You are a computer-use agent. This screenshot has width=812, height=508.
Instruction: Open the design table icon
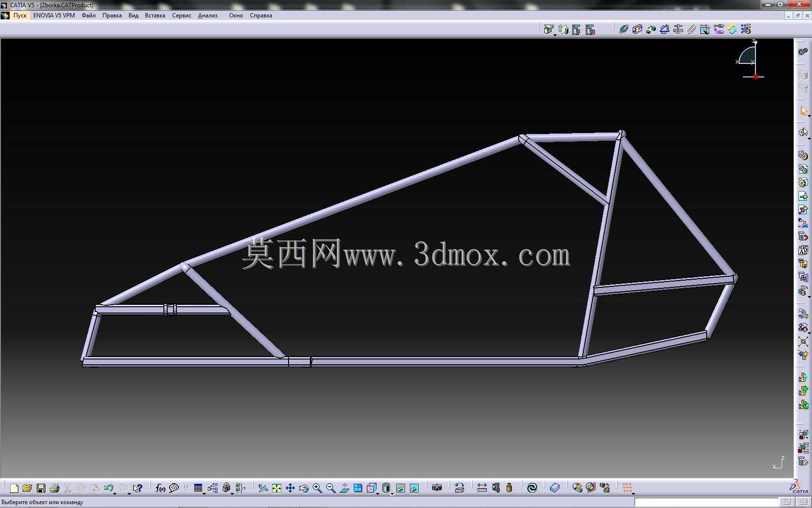198,488
